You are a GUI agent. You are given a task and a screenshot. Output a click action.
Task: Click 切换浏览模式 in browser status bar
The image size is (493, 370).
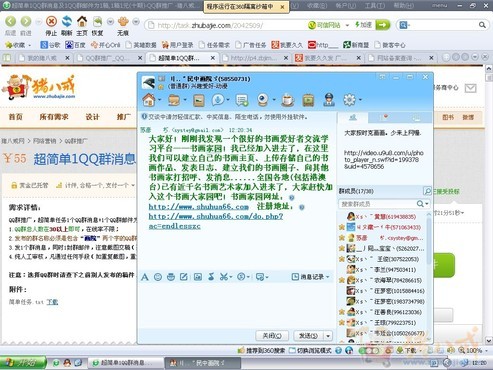tap(310, 350)
